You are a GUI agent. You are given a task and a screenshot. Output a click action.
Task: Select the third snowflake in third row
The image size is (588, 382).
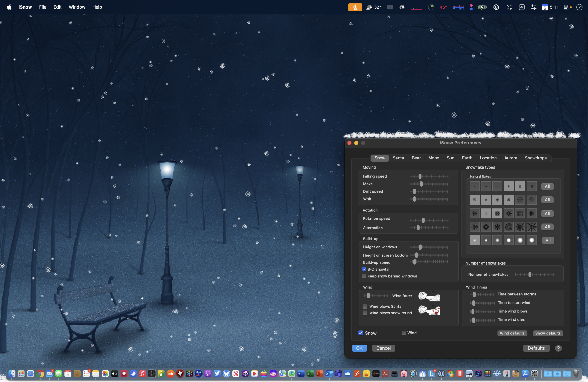pyautogui.click(x=497, y=213)
